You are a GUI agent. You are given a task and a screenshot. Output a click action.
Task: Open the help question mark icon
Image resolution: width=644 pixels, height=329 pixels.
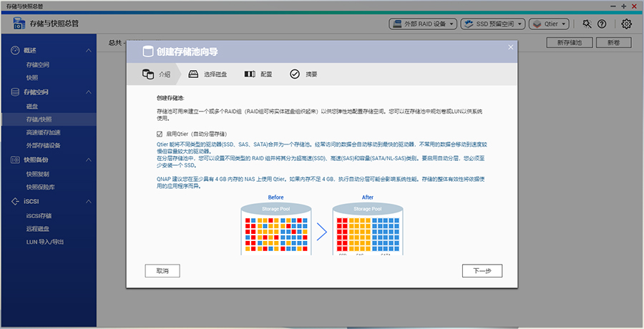coord(602,24)
